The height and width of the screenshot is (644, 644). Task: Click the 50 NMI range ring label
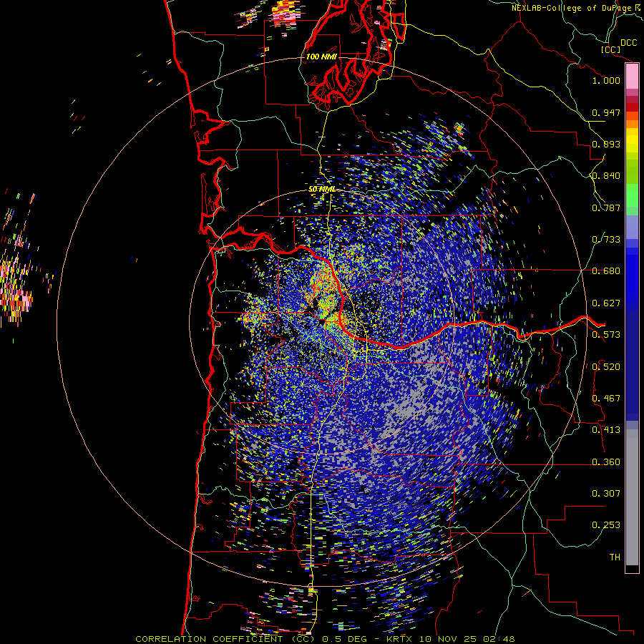pyautogui.click(x=321, y=190)
